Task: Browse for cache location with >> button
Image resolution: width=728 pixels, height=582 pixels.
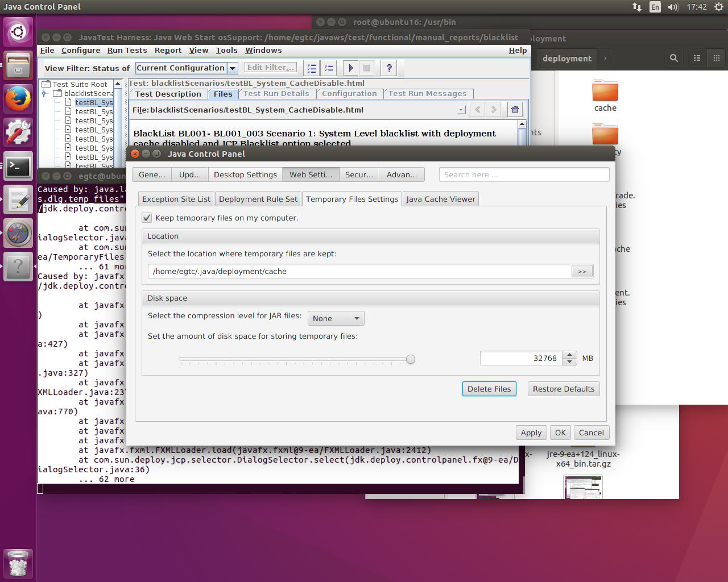Action: pyautogui.click(x=582, y=272)
